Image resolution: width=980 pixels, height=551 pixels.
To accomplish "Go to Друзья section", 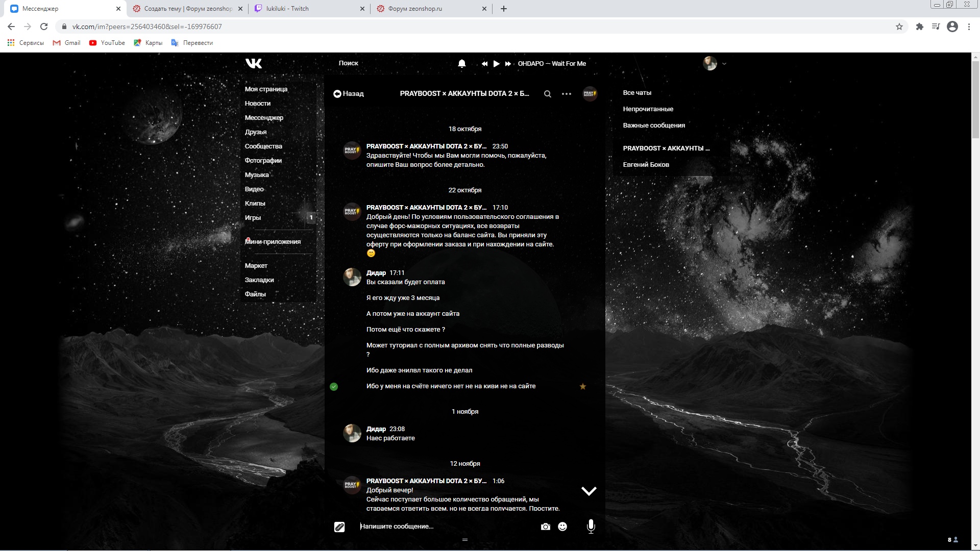I will [x=256, y=132].
